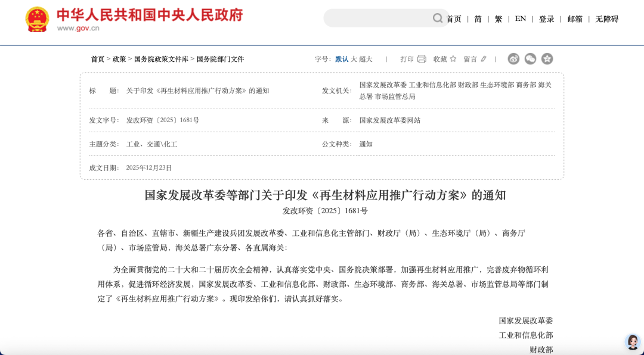644x355 pixels.
Task: Click the 工业、交通\化工 topic category value
Action: tap(151, 144)
